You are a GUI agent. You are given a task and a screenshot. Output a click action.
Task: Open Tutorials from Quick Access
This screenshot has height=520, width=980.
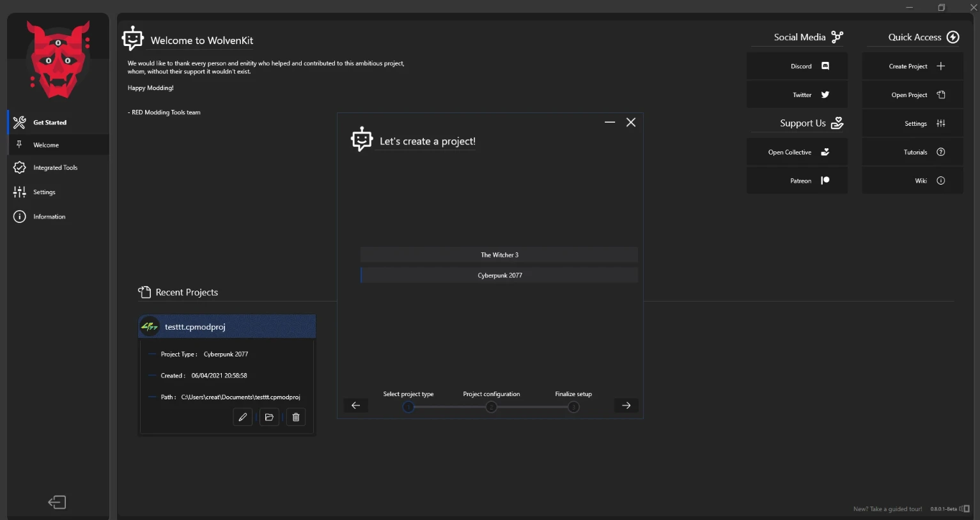[x=912, y=152]
